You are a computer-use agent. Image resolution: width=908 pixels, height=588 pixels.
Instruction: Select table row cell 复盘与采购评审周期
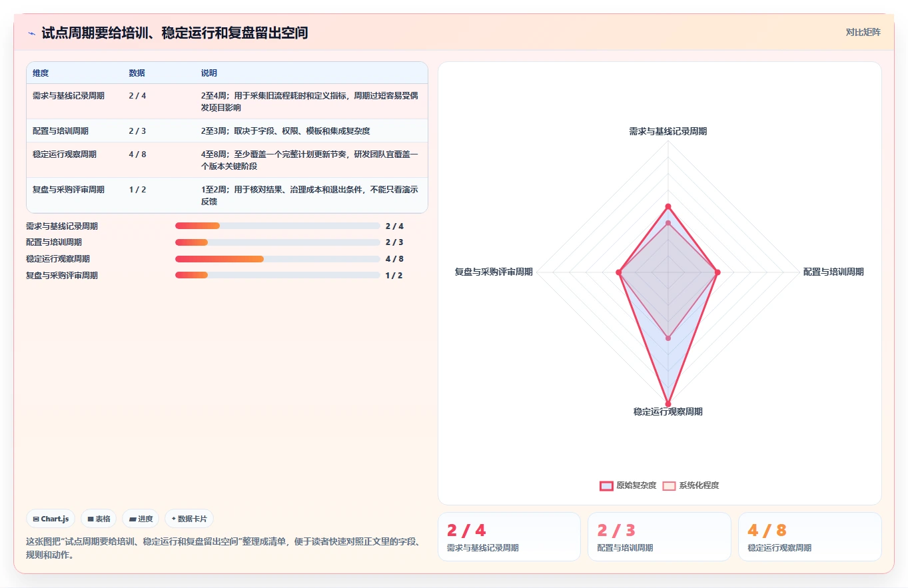click(x=69, y=189)
